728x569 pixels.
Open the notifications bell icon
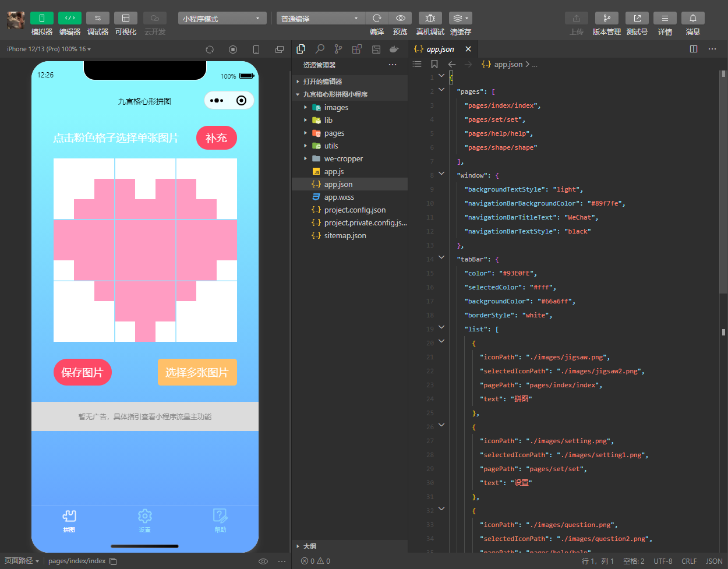(692, 18)
